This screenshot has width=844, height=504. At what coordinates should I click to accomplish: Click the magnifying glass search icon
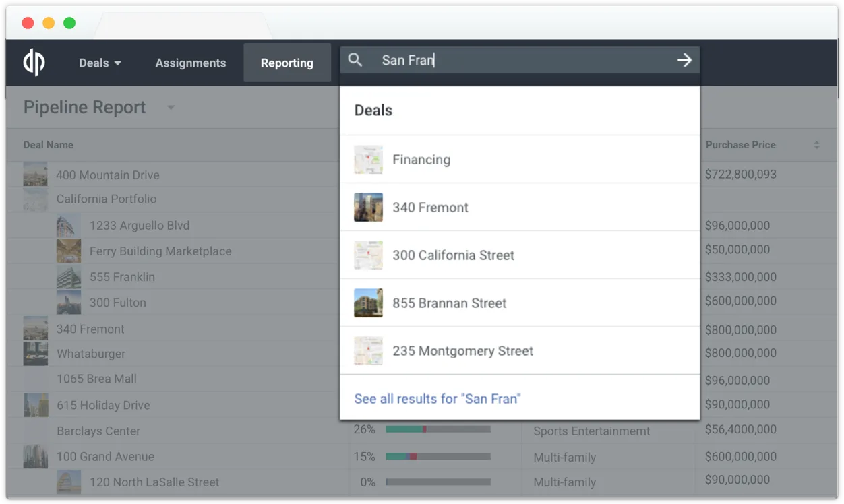tap(355, 60)
